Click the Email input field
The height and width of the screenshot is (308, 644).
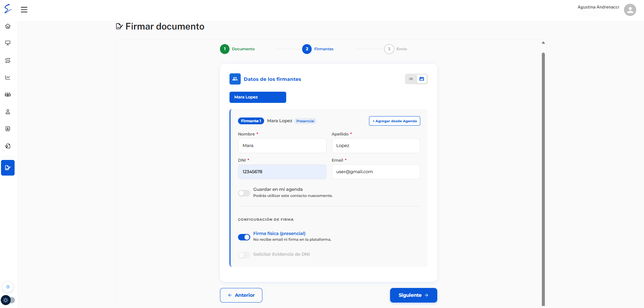coord(376,172)
